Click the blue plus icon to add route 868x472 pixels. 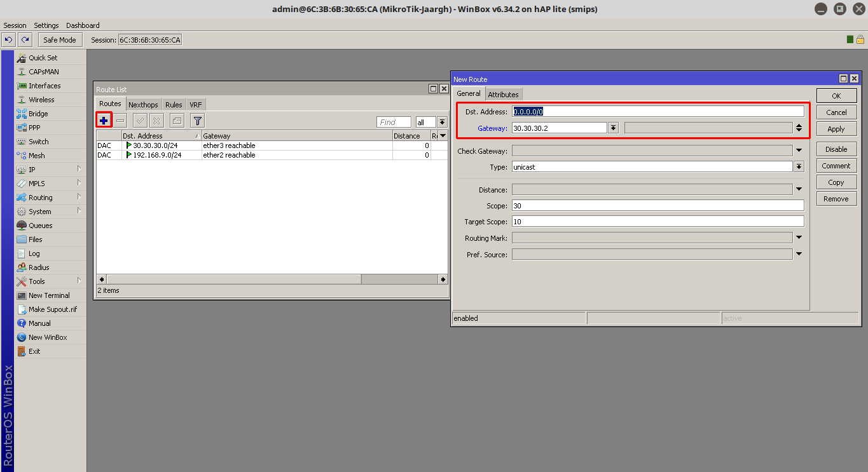coord(104,120)
